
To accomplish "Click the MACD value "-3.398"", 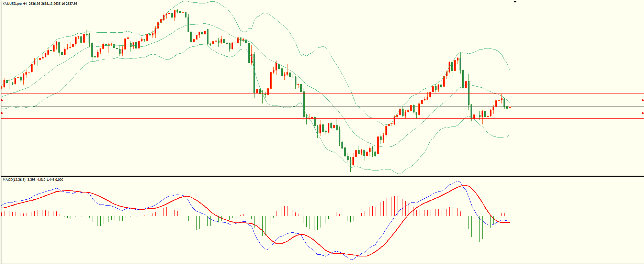I will point(31,180).
